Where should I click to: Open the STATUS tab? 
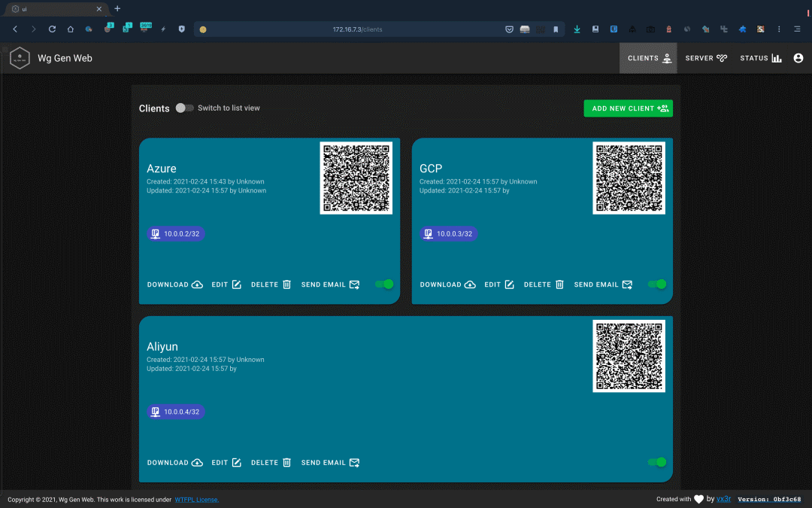(x=754, y=58)
